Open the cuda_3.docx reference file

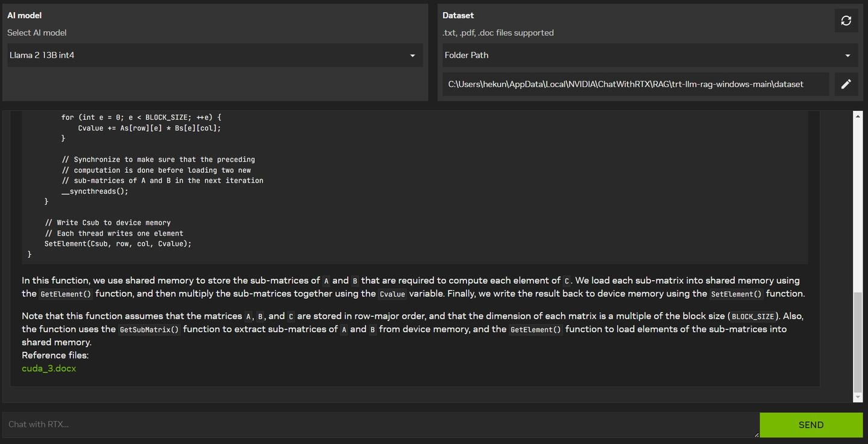49,368
